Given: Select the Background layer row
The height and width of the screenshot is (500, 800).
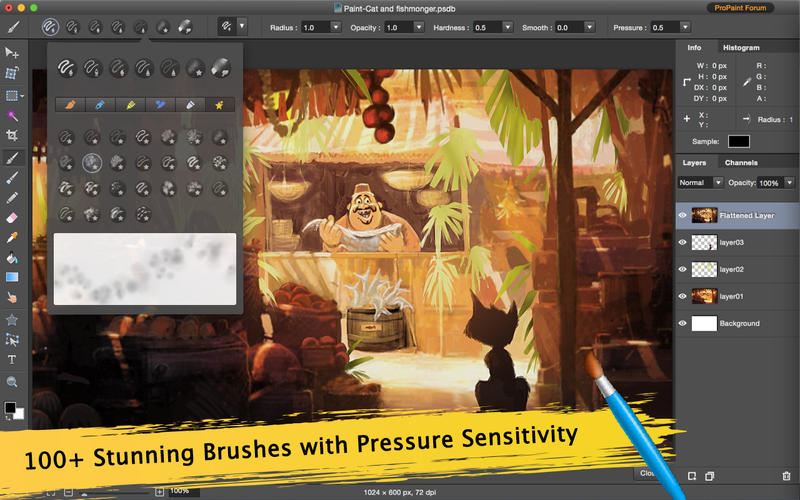Looking at the screenshot, I should pyautogui.click(x=737, y=323).
